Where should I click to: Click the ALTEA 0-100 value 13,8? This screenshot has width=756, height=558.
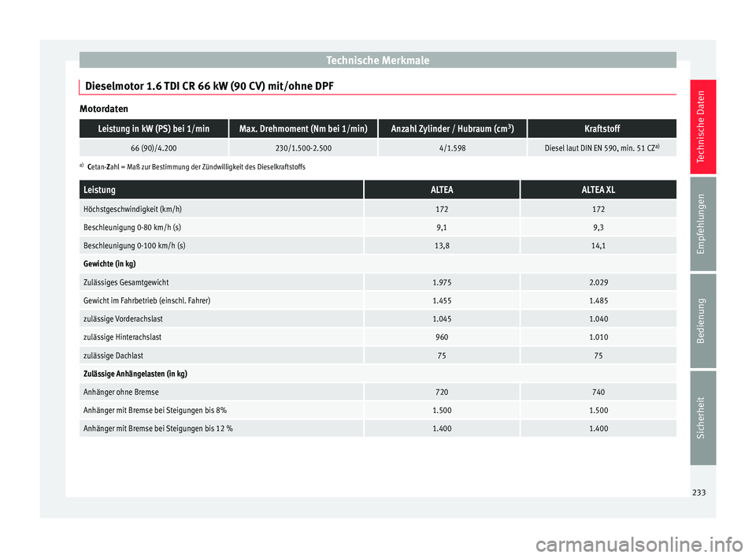(x=442, y=246)
